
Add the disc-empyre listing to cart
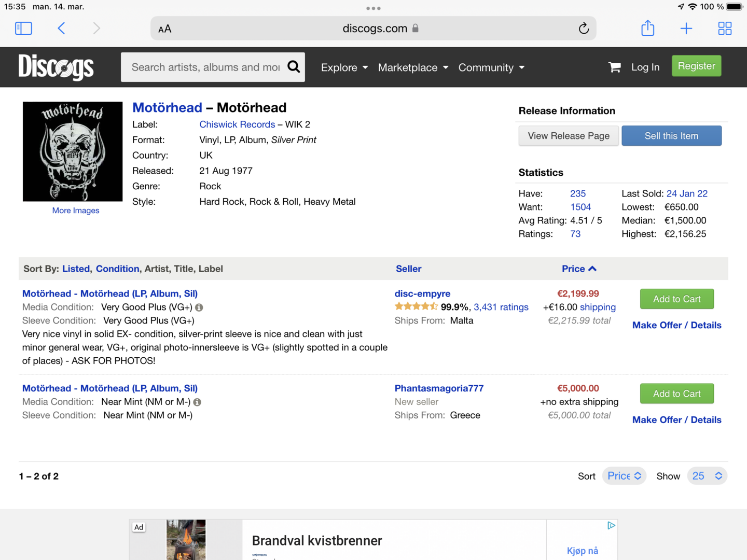pos(676,299)
